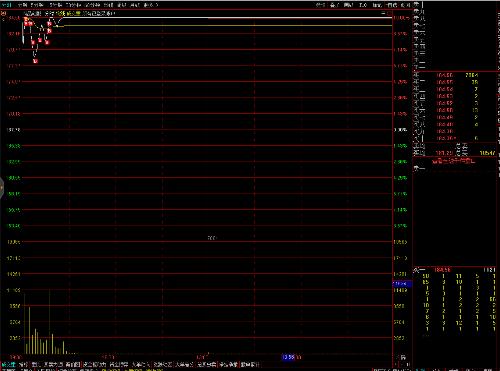This screenshot has height=371, width=500.
Task: Click the small red icon left of the chart title
Action: [3, 13]
